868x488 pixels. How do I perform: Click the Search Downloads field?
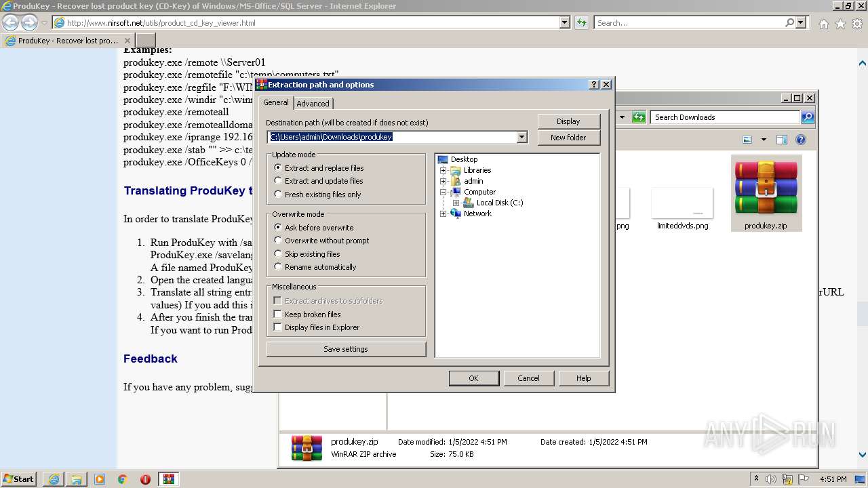point(725,117)
